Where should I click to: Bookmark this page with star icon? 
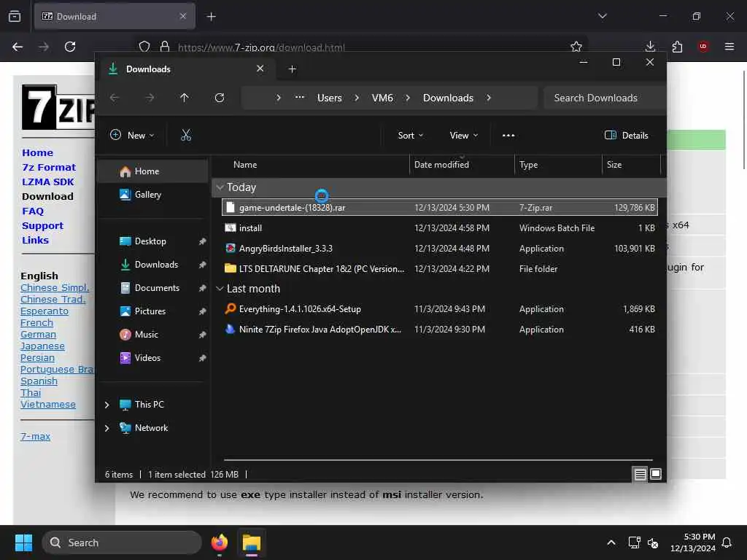pyautogui.click(x=576, y=47)
